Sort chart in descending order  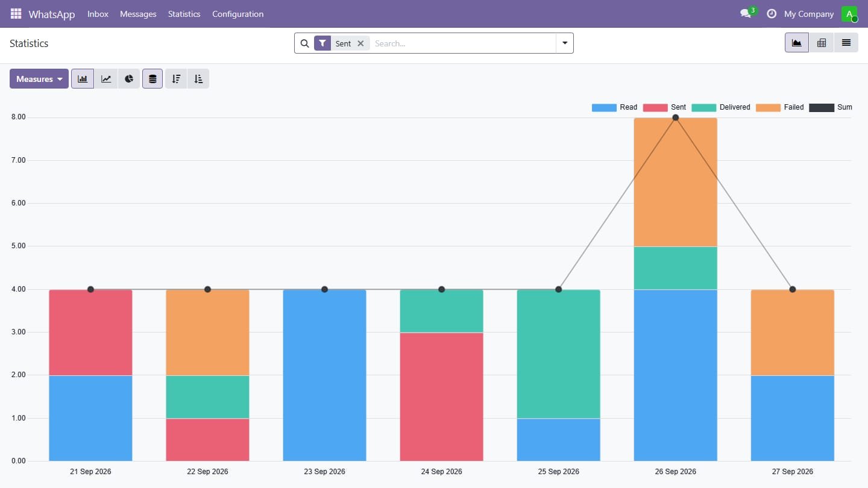point(176,79)
